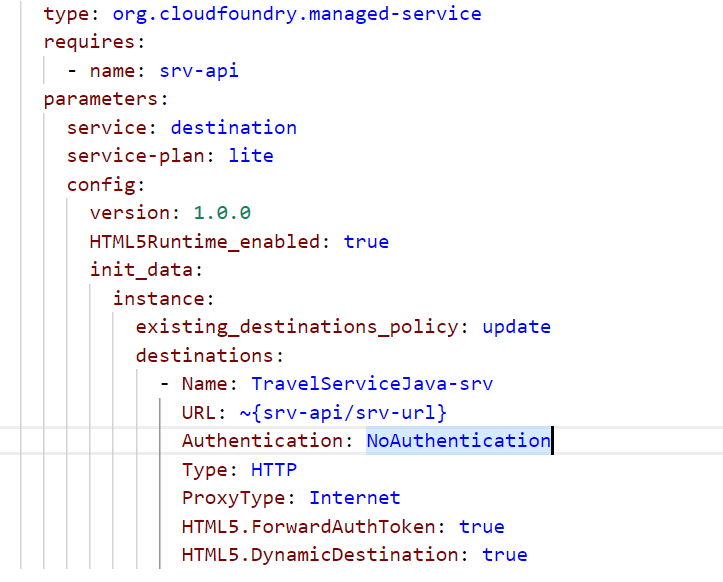Click the 'URL:' key
Screen dimensions: 723x582
click(x=204, y=413)
